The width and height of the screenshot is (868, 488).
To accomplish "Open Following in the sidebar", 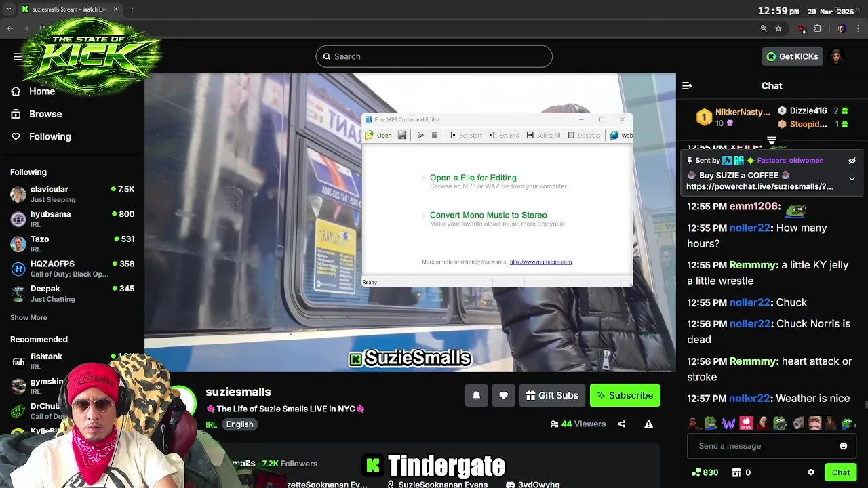I will coord(50,136).
